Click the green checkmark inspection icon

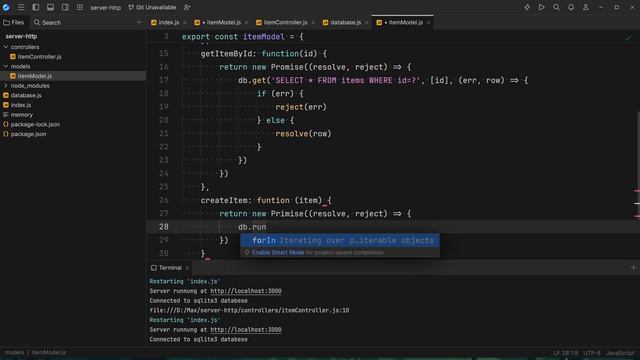(628, 38)
